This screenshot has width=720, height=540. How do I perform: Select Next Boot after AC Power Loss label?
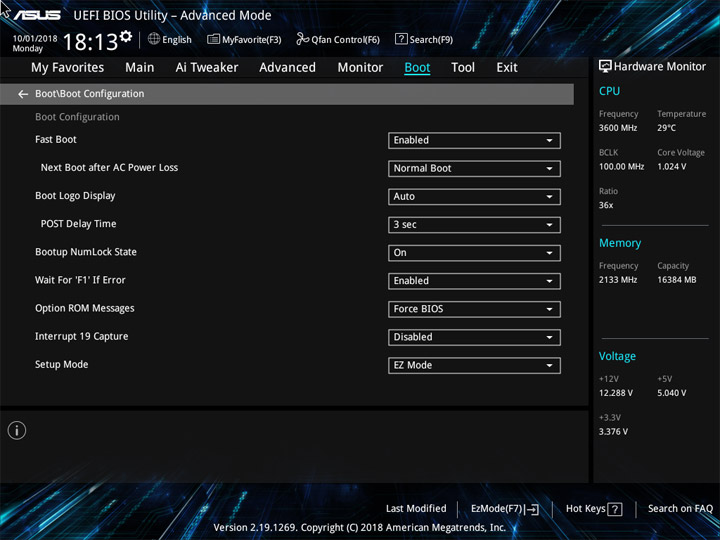(x=109, y=168)
